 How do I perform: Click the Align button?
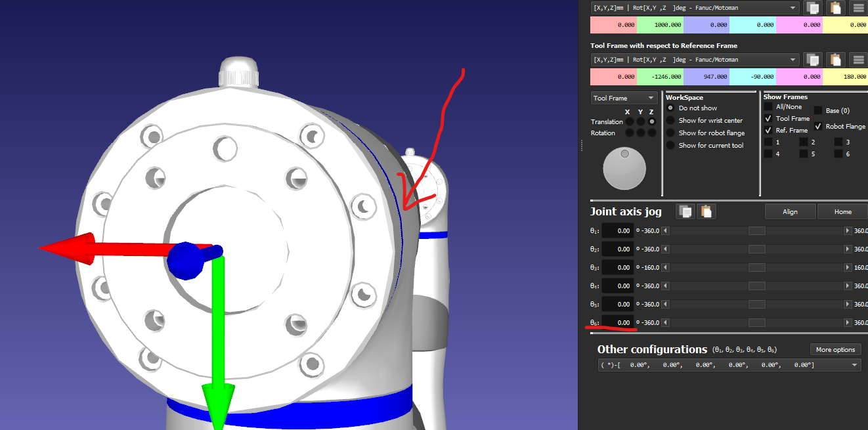coord(790,211)
